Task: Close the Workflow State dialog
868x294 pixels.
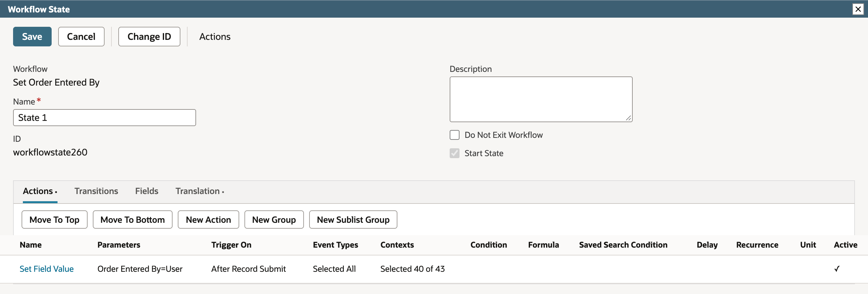Action: tap(858, 9)
